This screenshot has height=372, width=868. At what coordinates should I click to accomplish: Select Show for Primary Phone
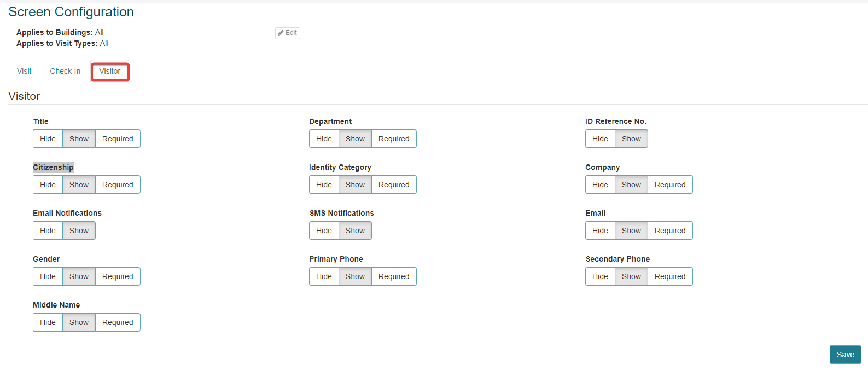pos(355,276)
